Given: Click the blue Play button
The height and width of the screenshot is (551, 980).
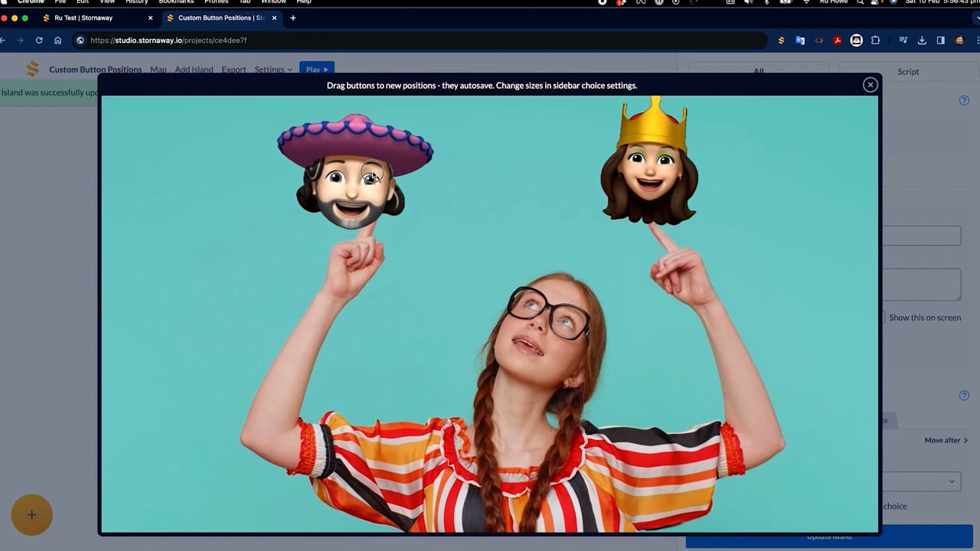Looking at the screenshot, I should click(317, 69).
